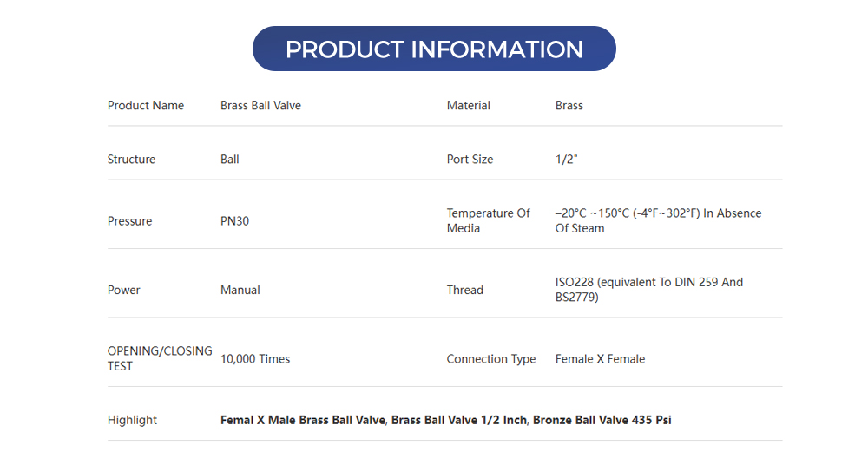Select the −20°C ~150°C temperature range text
This screenshot has height=465, width=868.
(x=658, y=220)
